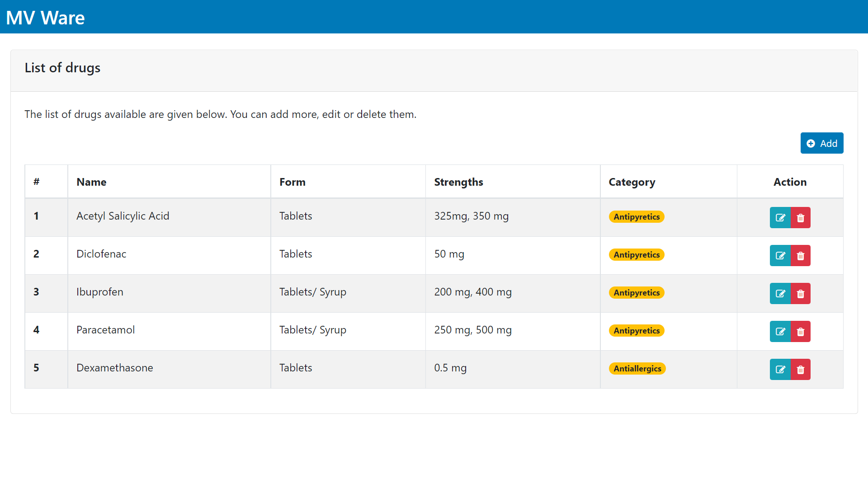This screenshot has width=868, height=488.
Task: Click the Add drug button
Action: pos(821,143)
